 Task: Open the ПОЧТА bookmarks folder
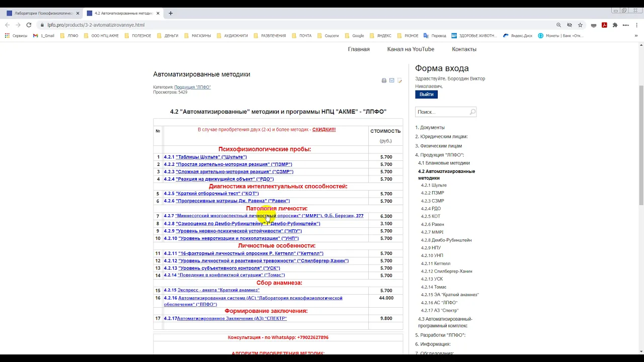point(301,36)
